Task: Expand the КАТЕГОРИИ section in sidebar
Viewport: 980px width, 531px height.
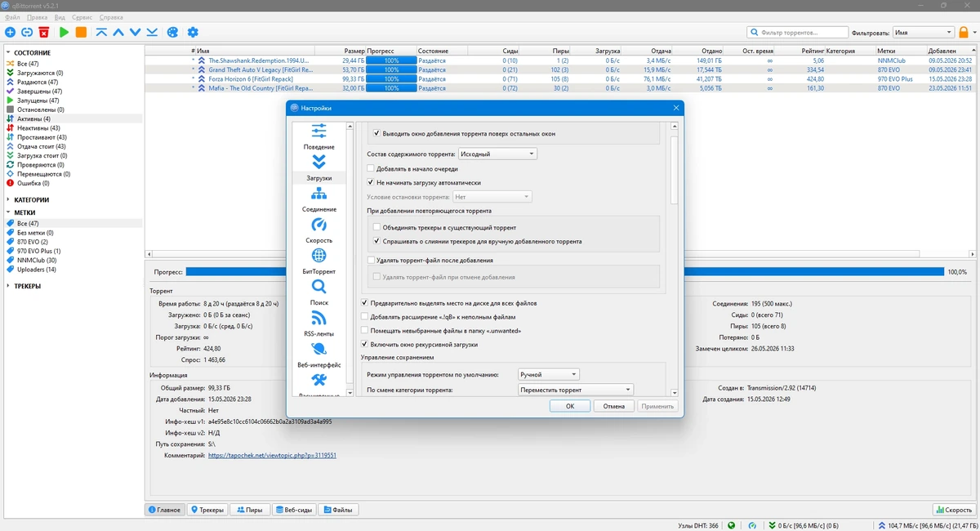Action: pos(9,199)
